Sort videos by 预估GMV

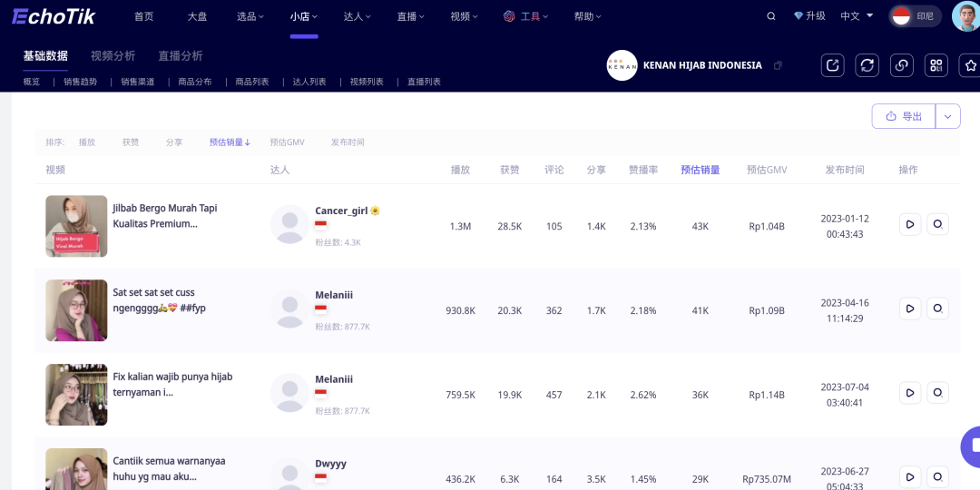coord(287,142)
